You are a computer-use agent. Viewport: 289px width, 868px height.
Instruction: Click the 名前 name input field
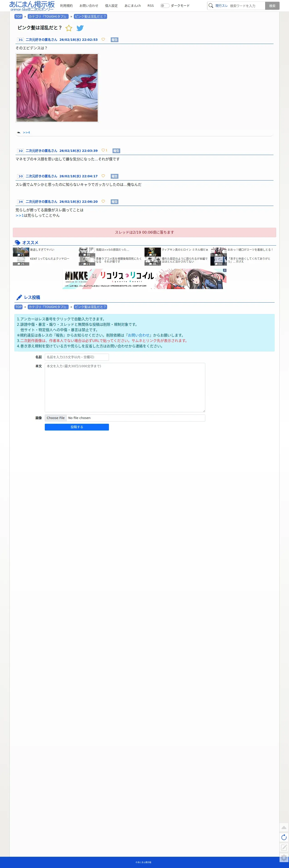(77, 357)
